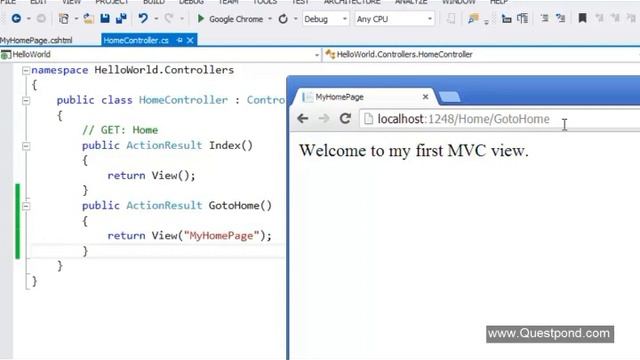Undo the last edit with the toolbar icon
This screenshot has width=640, height=360.
pos(143,18)
